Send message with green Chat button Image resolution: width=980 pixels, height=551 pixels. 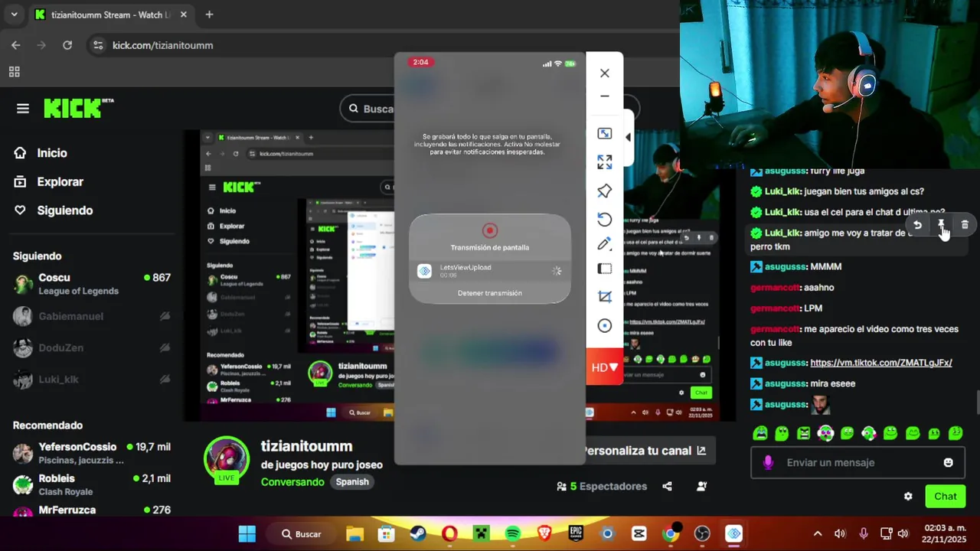945,496
